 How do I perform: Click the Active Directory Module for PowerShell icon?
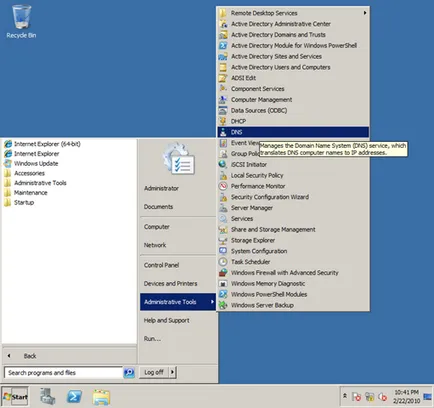pyautogui.click(x=223, y=45)
